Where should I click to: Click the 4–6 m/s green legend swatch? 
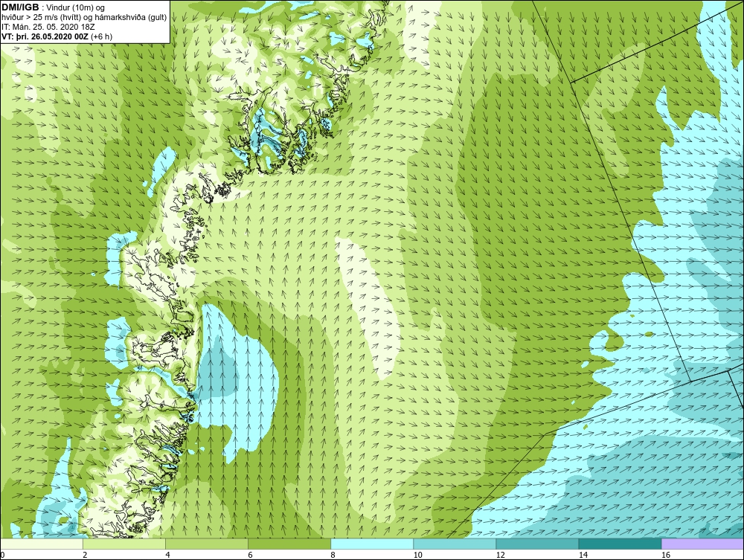[206, 544]
